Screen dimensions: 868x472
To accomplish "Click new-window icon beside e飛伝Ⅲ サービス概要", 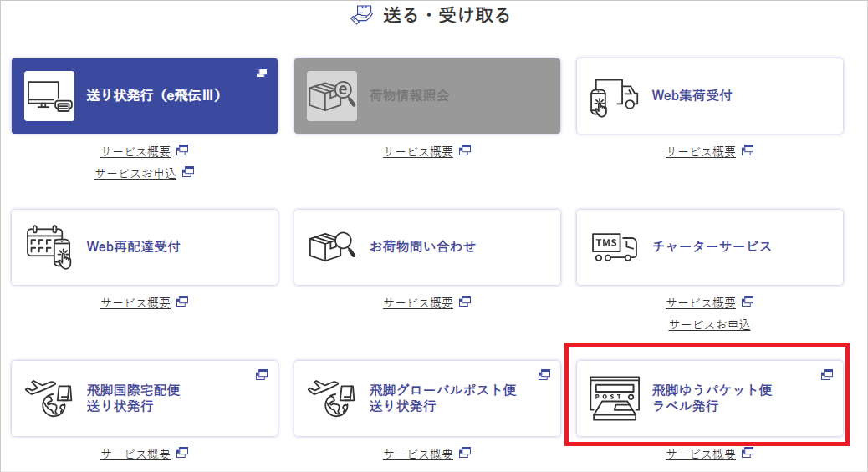I will (182, 150).
